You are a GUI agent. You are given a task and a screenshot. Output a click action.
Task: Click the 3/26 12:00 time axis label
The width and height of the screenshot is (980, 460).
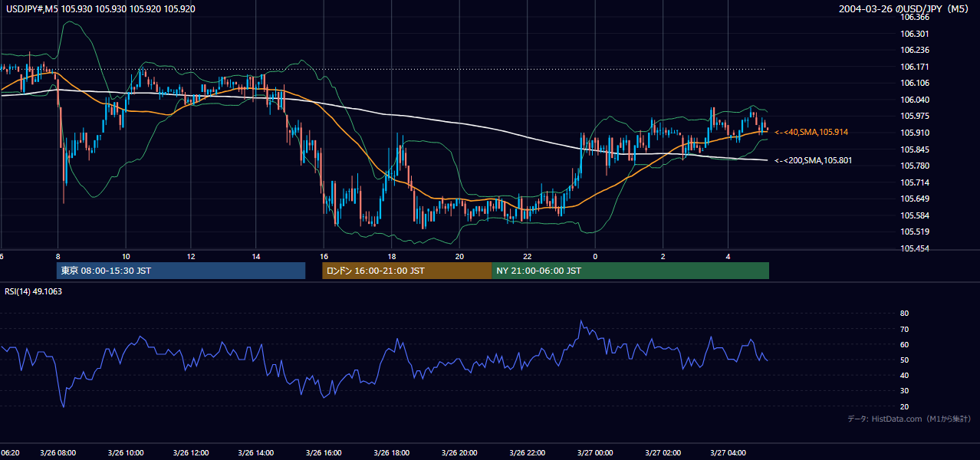(191, 452)
